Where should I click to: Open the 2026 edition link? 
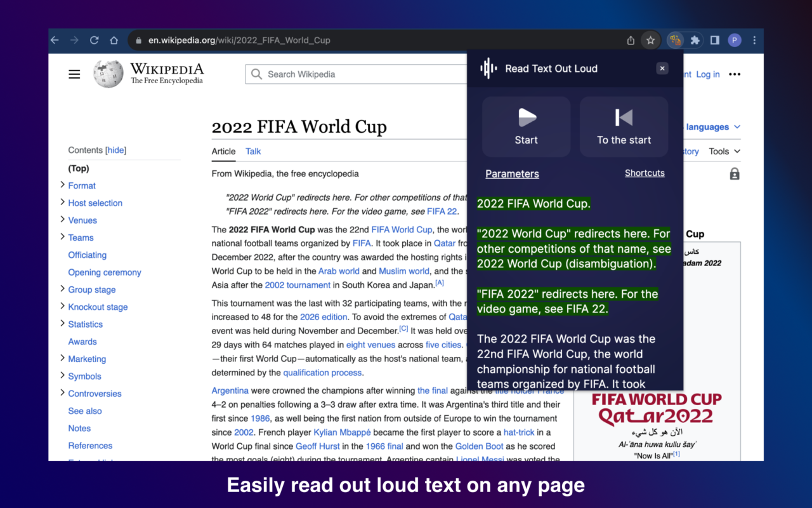tap(324, 317)
